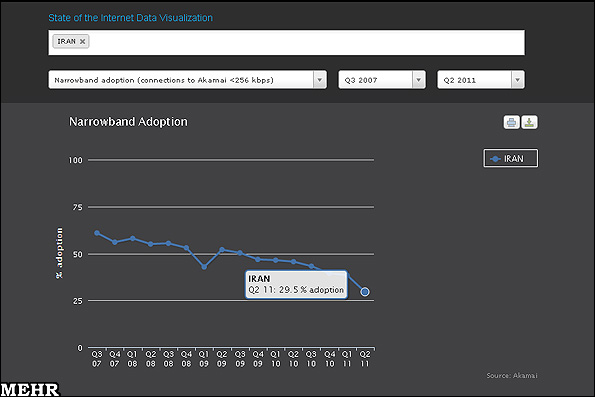This screenshot has height=397, width=595.
Task: Click the Narrowband Adoption chart title
Action: tap(128, 122)
